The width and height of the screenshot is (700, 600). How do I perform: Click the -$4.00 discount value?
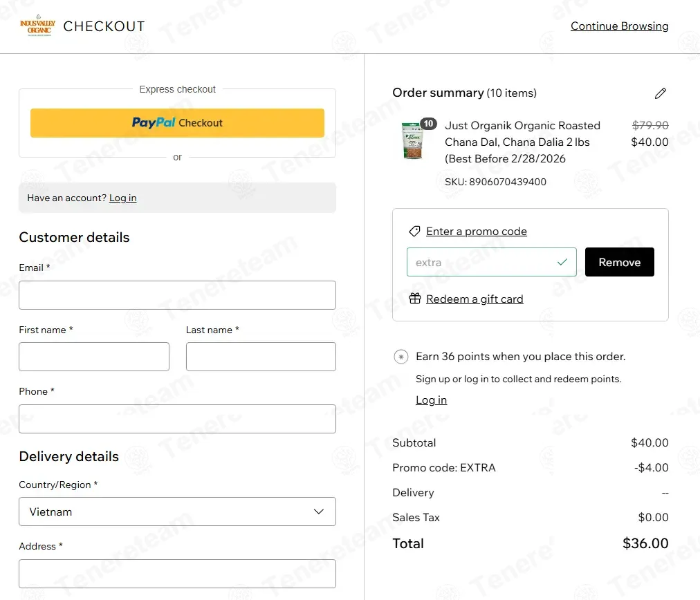[x=651, y=467]
